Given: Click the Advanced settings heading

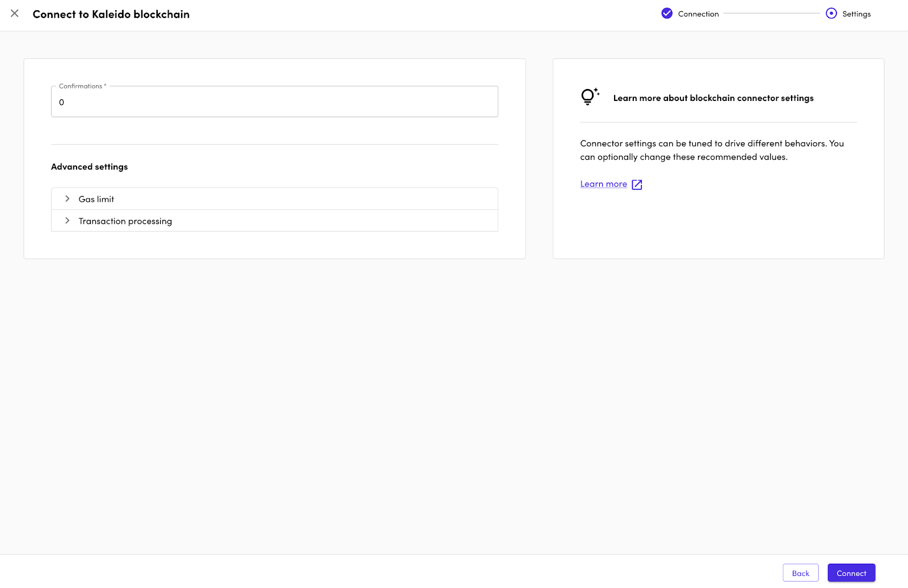Looking at the screenshot, I should point(89,166).
